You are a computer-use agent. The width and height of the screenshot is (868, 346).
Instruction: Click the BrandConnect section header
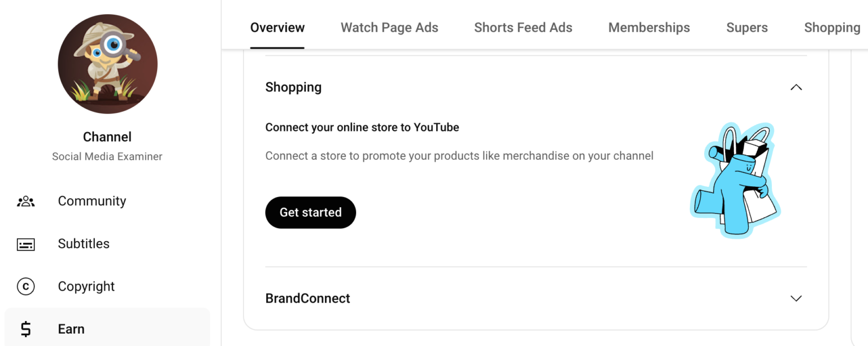536,299
